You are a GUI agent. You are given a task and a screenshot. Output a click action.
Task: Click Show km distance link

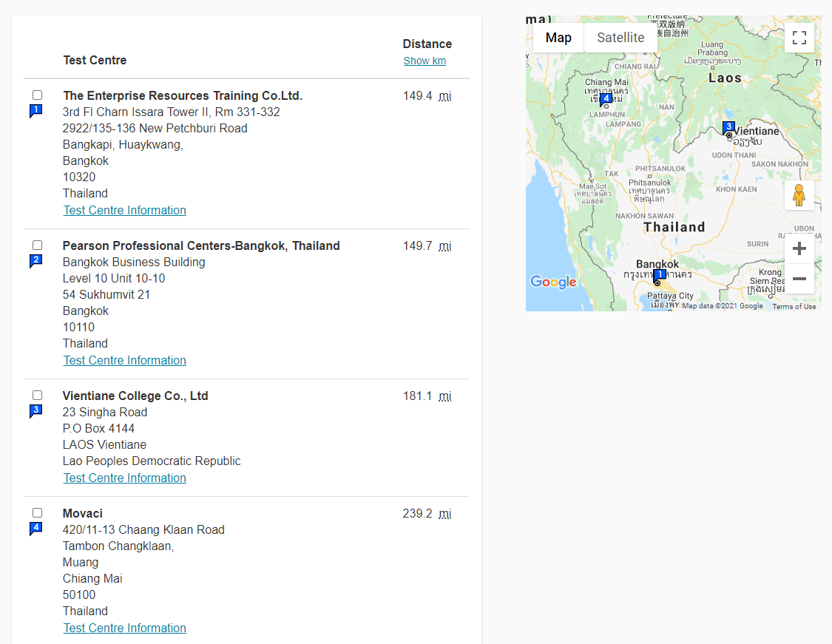point(425,61)
